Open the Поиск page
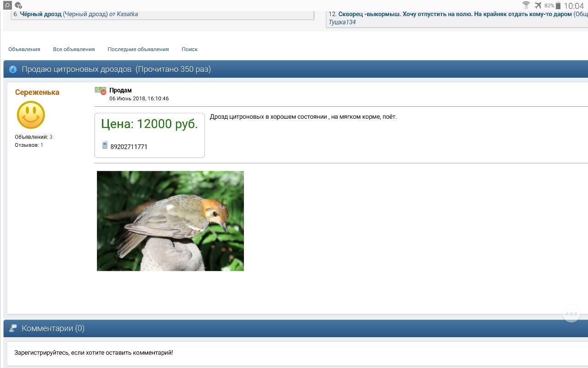588x368 pixels. [x=189, y=49]
